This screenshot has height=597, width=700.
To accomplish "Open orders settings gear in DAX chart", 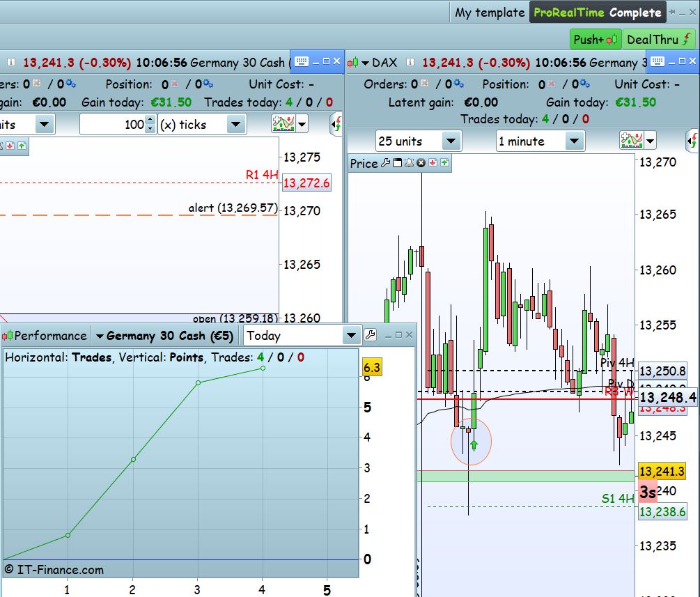I will coord(458,84).
